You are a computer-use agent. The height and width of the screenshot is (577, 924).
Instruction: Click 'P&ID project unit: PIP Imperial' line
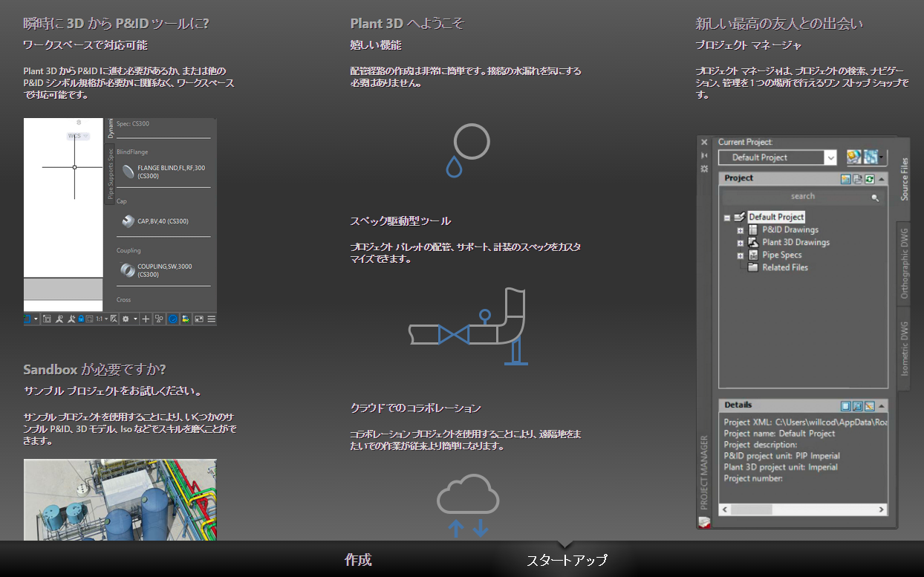coord(782,456)
